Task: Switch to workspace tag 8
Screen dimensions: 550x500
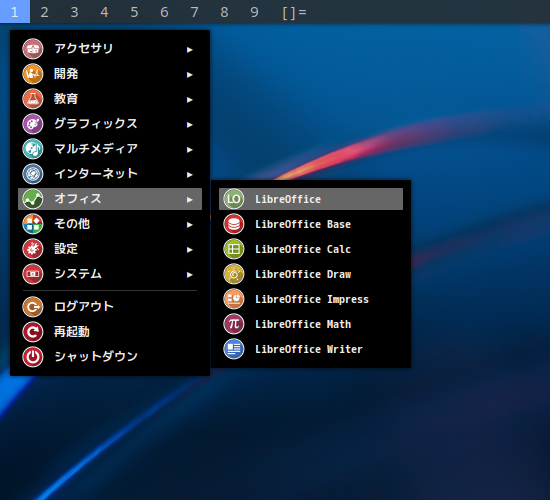Action: (224, 12)
